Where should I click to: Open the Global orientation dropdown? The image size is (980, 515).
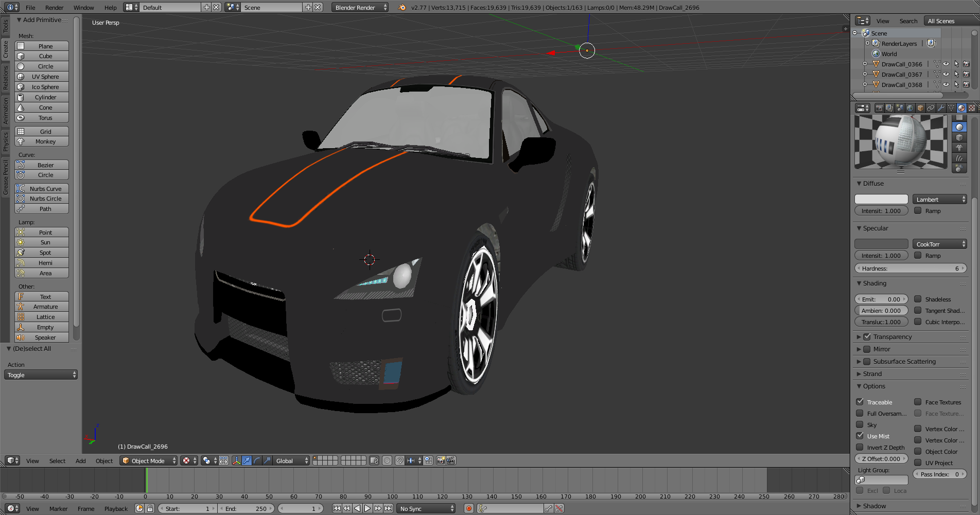click(291, 460)
